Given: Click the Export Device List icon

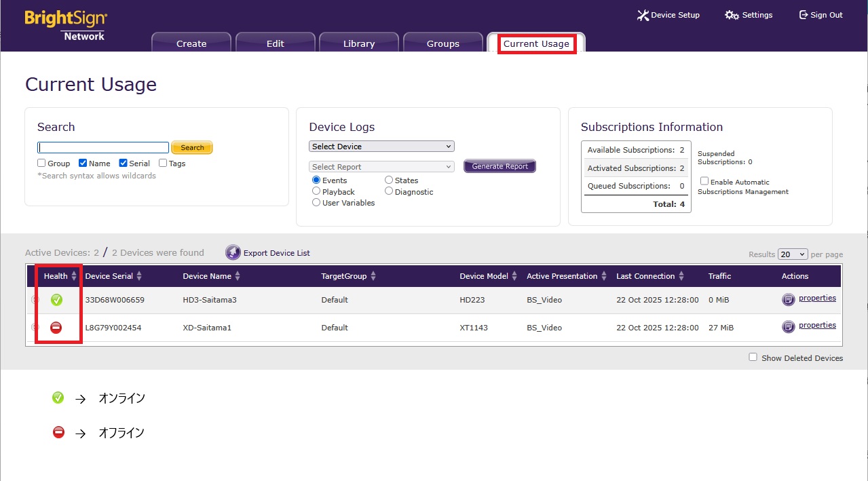Looking at the screenshot, I should [x=233, y=253].
